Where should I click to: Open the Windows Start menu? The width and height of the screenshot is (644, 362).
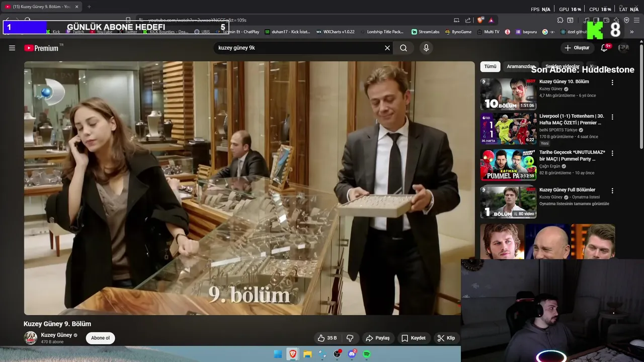(x=278, y=354)
